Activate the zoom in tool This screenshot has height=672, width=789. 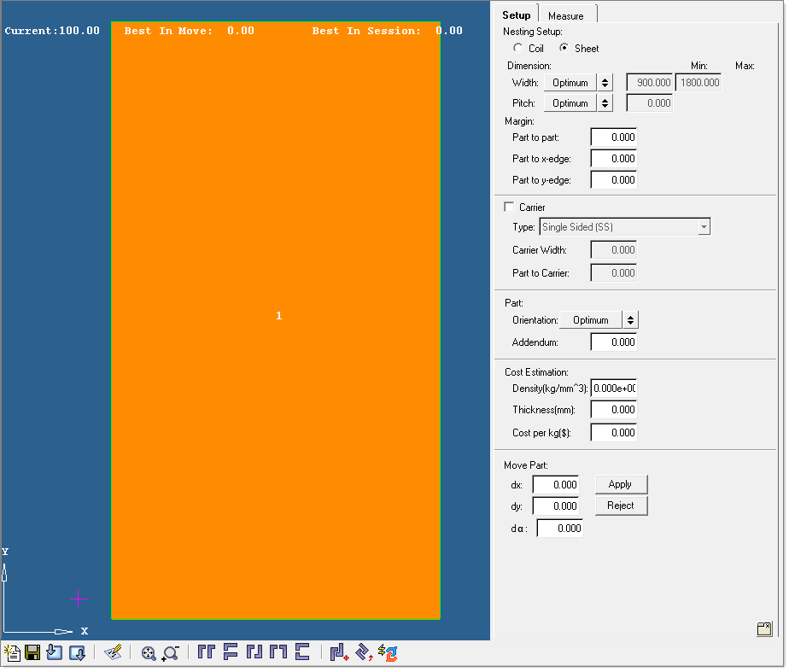[x=147, y=652]
